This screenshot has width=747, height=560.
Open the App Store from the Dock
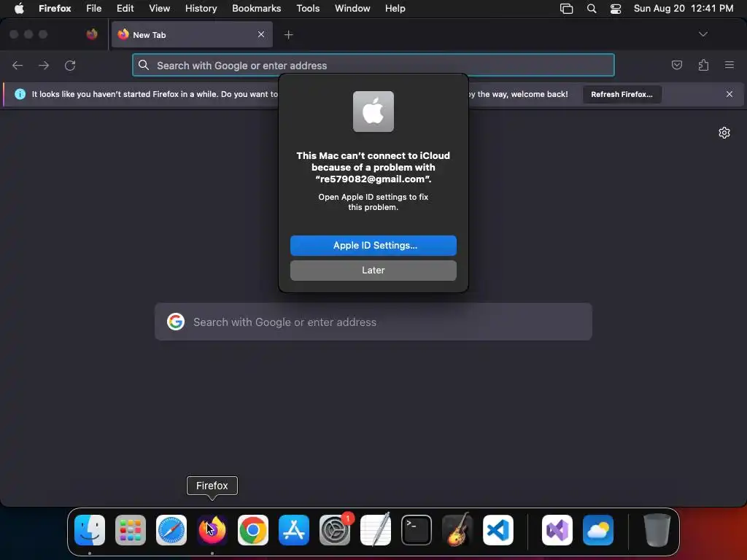[x=294, y=530]
